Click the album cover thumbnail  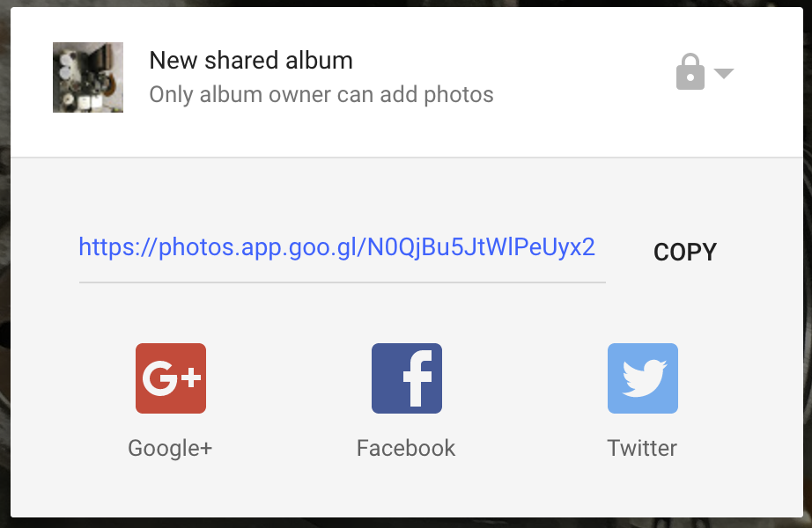[x=88, y=77]
